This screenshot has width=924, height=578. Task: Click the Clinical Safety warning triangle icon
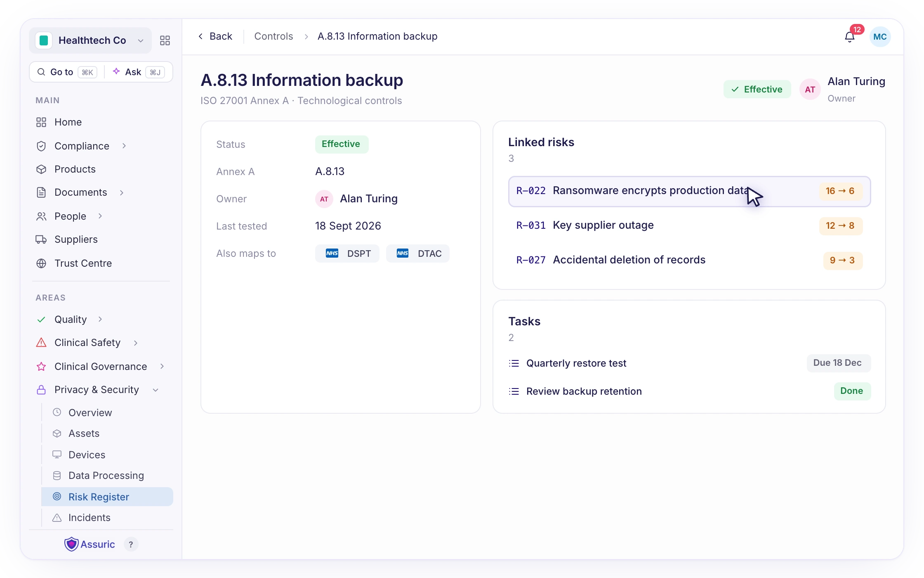click(41, 343)
